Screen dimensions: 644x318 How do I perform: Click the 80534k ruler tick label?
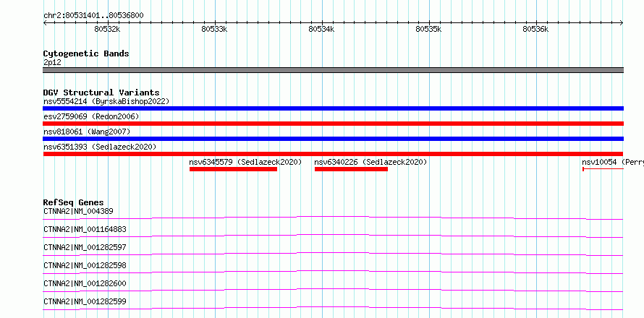pos(321,29)
